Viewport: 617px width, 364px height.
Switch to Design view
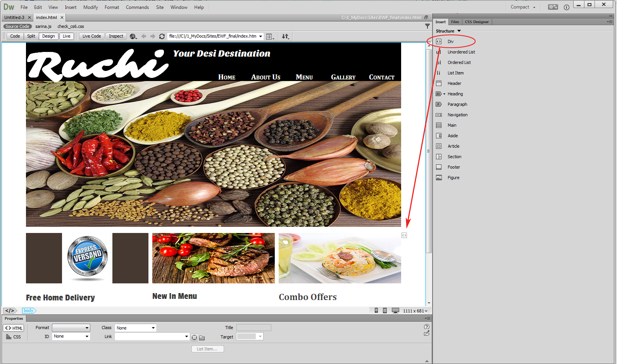pyautogui.click(x=48, y=36)
